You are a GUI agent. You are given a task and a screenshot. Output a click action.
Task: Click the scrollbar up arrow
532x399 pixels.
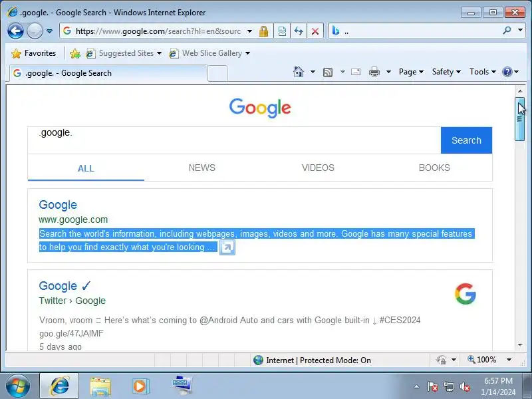pos(520,91)
